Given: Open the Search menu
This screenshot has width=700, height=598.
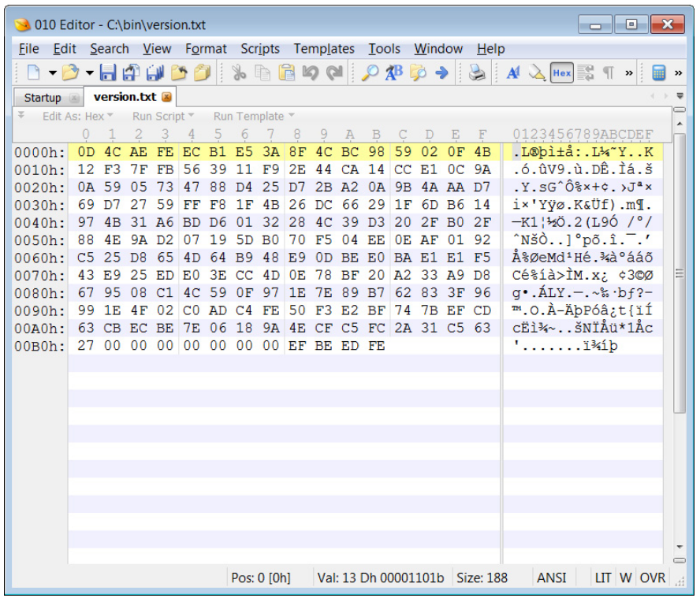Looking at the screenshot, I should pyautogui.click(x=110, y=48).
